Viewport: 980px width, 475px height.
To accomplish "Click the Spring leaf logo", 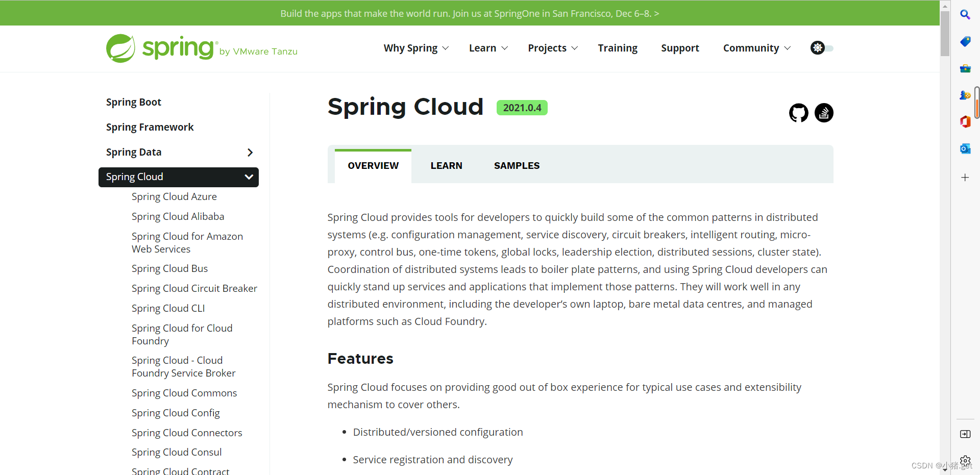I will tap(121, 48).
